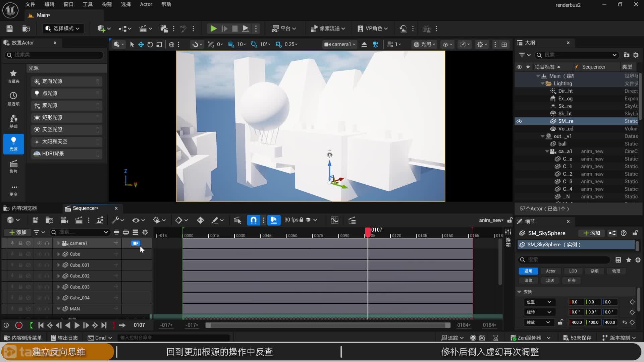The width and height of the screenshot is (644, 362).
Task: Click the Sequencer timeline range scrollbar
Action: (x=328, y=325)
